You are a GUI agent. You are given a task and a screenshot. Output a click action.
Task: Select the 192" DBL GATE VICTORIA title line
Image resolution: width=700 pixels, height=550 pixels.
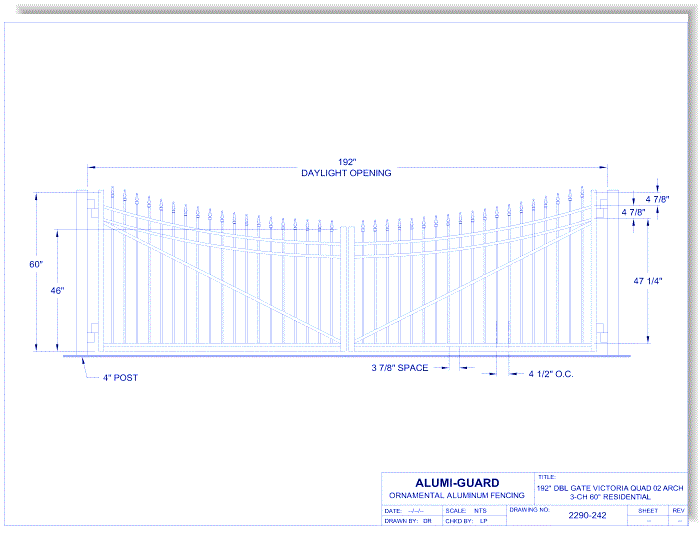[610, 488]
